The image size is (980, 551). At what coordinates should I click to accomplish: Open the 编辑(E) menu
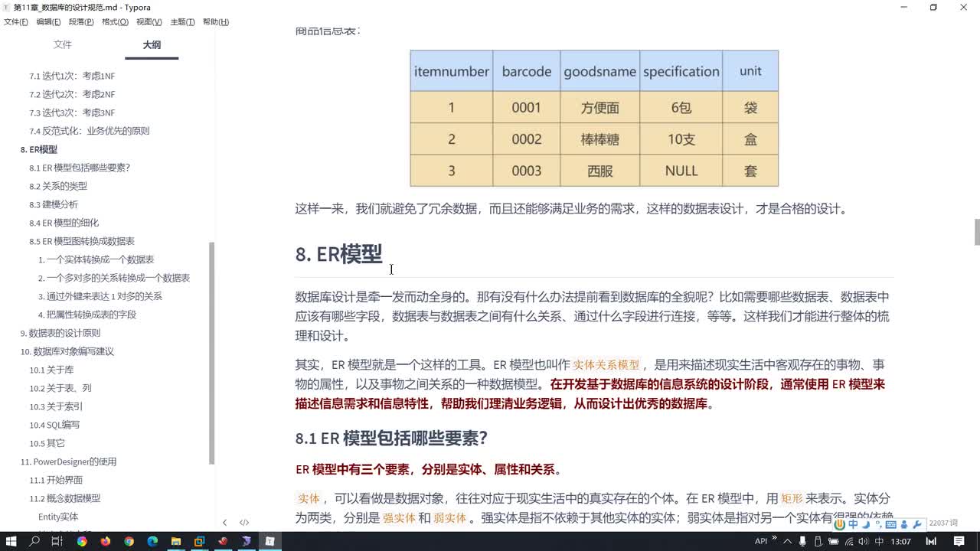pyautogui.click(x=48, y=22)
